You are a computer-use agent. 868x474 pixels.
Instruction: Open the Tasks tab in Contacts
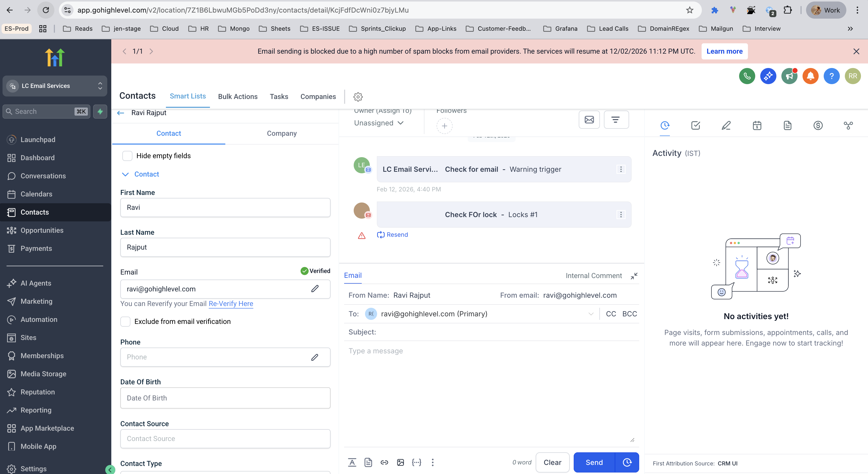[279, 97]
